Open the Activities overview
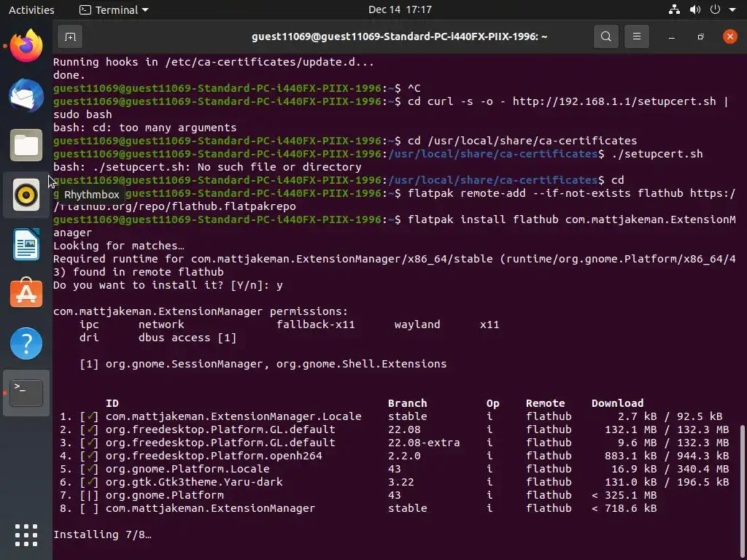The image size is (747, 560). pos(31,9)
